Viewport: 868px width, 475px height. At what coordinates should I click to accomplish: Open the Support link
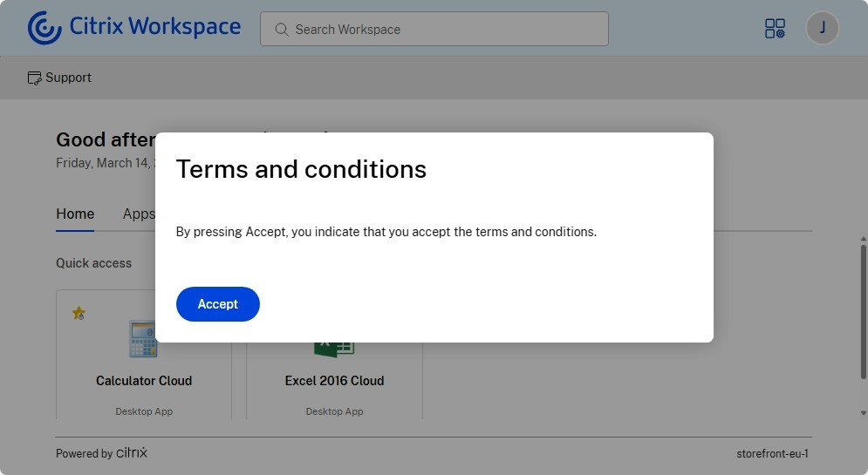(68, 78)
